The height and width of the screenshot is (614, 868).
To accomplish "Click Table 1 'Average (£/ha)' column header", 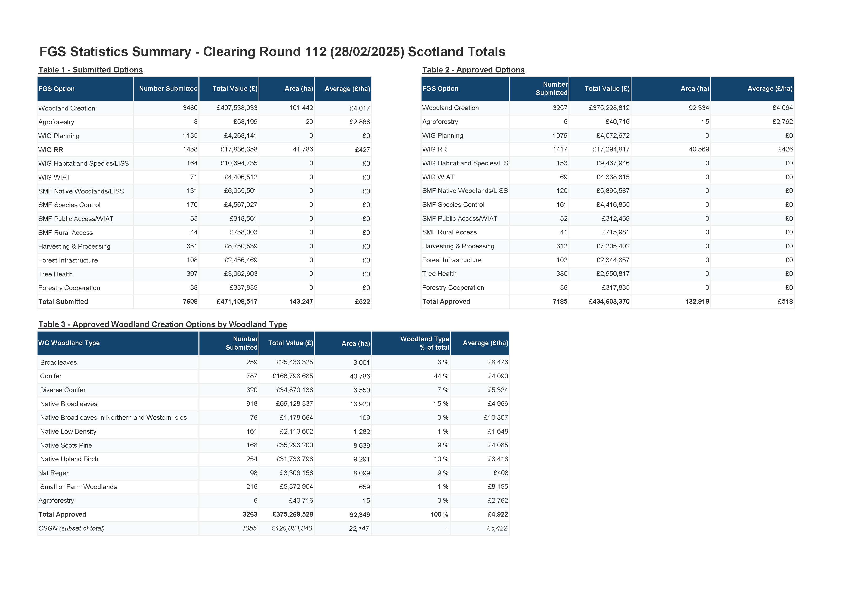I will point(347,89).
